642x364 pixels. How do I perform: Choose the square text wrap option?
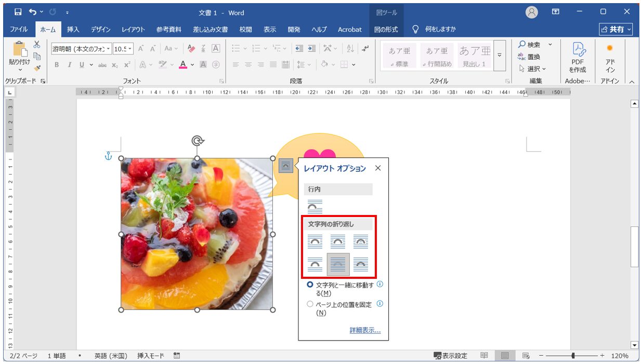pos(315,241)
